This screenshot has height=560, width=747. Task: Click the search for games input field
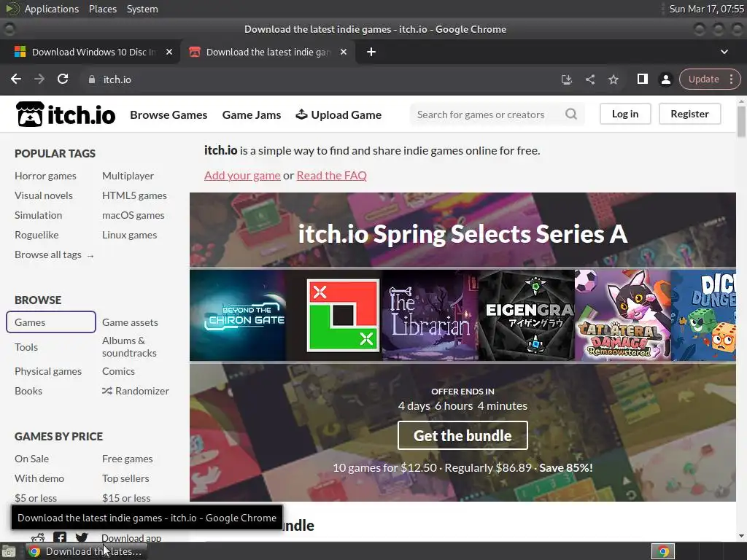(x=488, y=114)
